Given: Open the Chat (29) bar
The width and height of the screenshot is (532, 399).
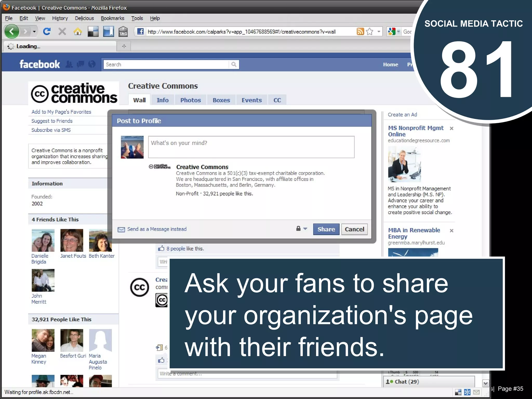Looking at the screenshot, I should tap(429, 382).
